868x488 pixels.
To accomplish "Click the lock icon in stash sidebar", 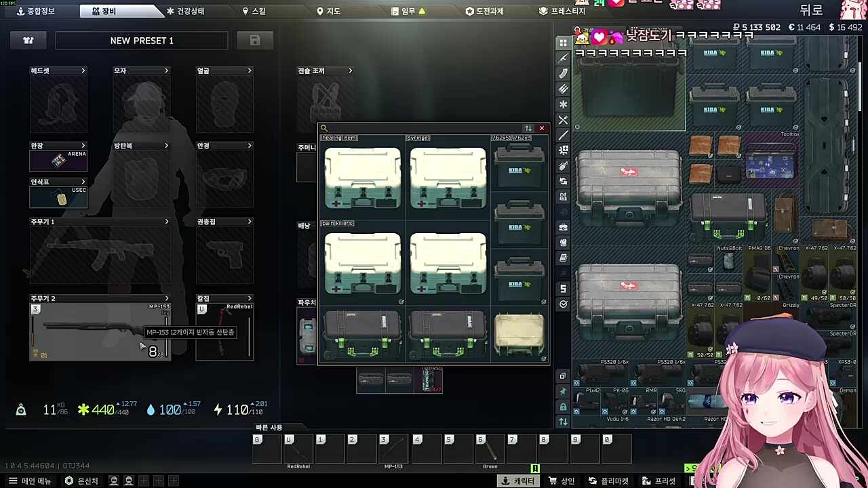I will [563, 407].
